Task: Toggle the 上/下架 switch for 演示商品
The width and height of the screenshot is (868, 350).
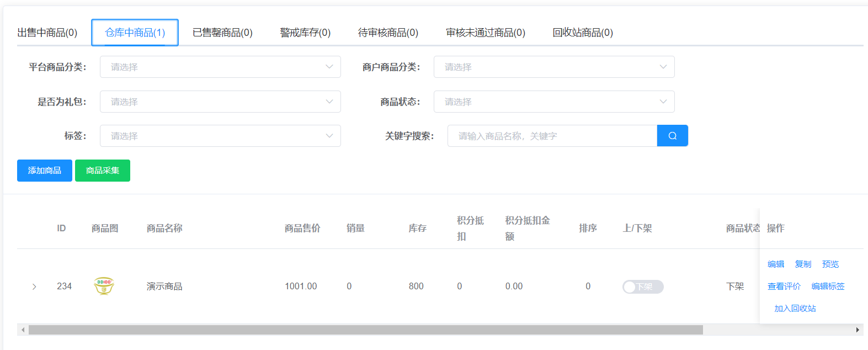Action: coord(643,287)
